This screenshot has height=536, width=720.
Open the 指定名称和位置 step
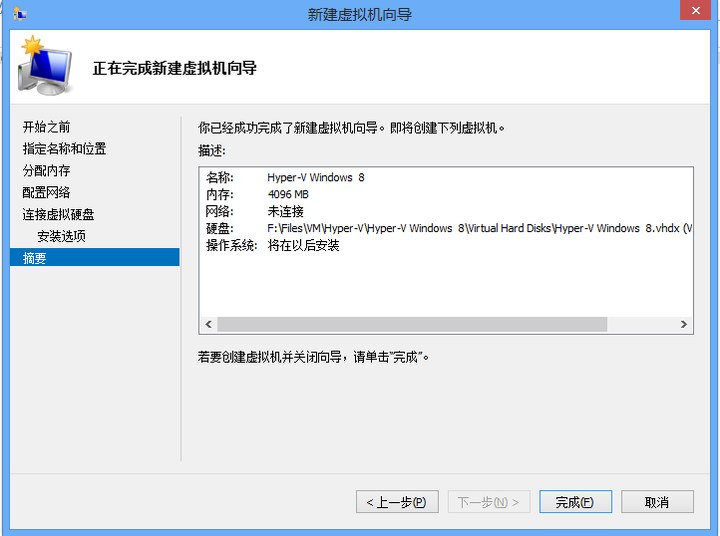click(x=64, y=149)
